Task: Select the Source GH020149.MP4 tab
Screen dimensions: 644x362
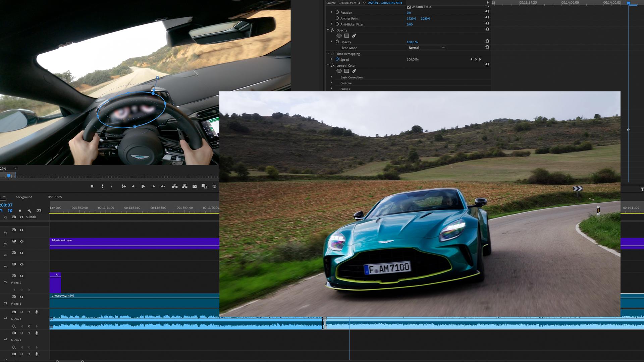Action: [x=343, y=3]
